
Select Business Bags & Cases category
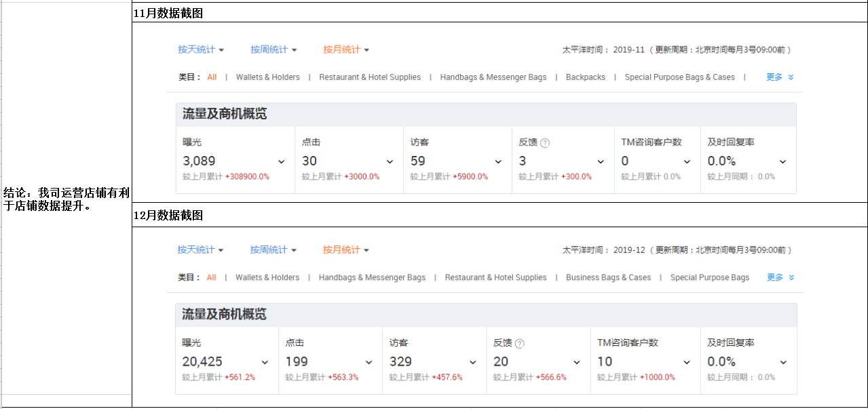(608, 277)
